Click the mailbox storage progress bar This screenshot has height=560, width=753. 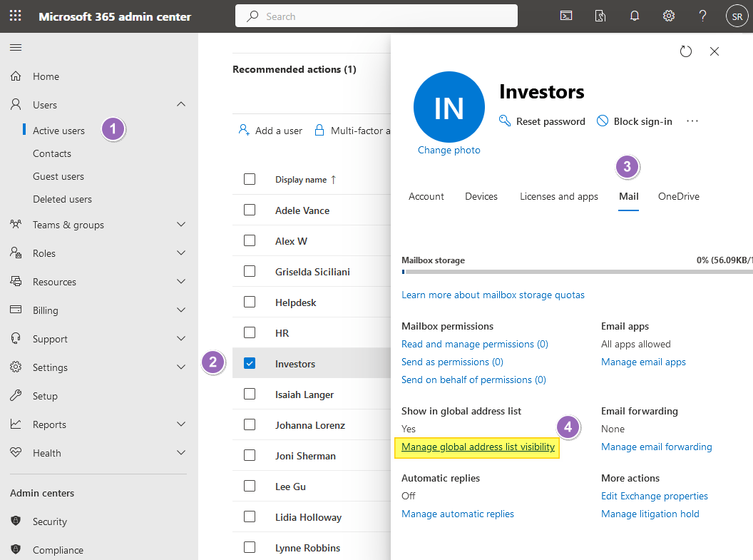[570, 272]
